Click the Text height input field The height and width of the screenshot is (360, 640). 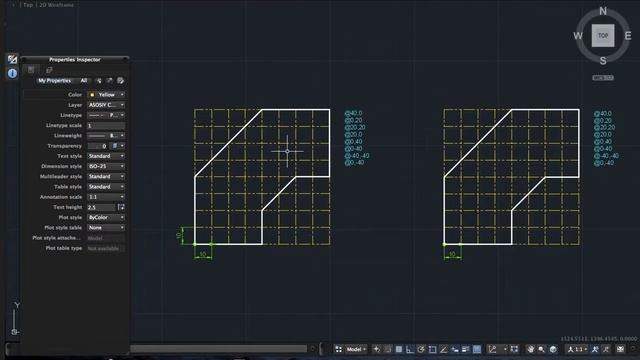tap(101, 207)
